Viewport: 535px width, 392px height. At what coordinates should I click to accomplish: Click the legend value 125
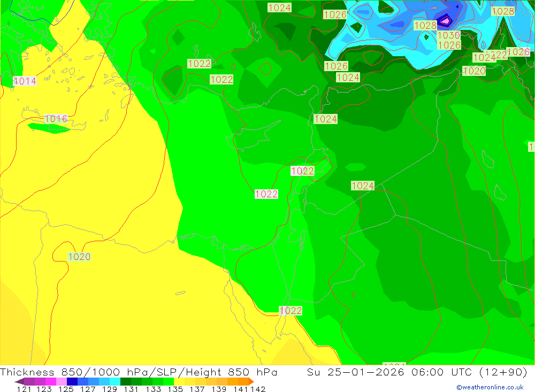[66, 389]
